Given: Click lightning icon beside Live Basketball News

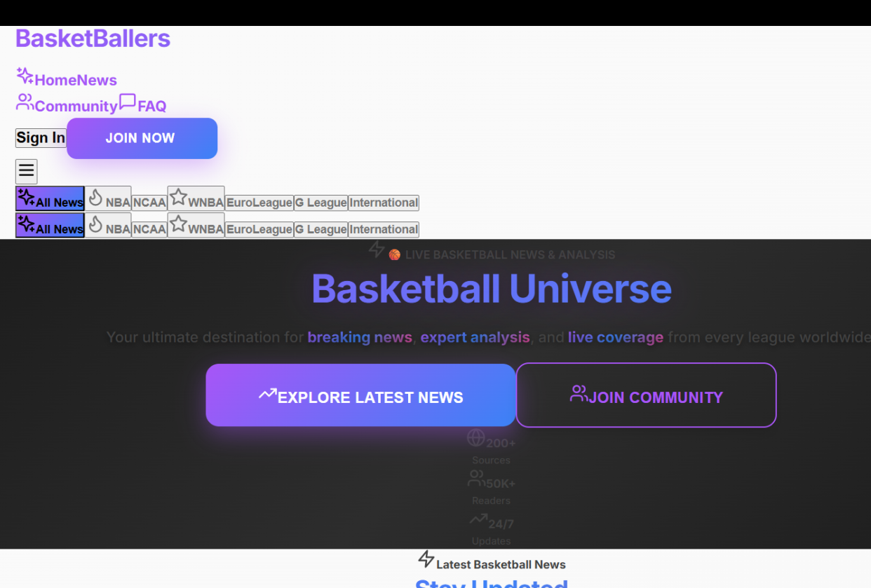Looking at the screenshot, I should coord(377,249).
